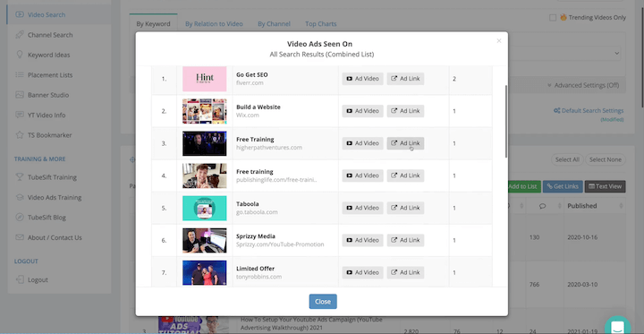Open Ad Link for higherpathventures.com row

point(405,143)
